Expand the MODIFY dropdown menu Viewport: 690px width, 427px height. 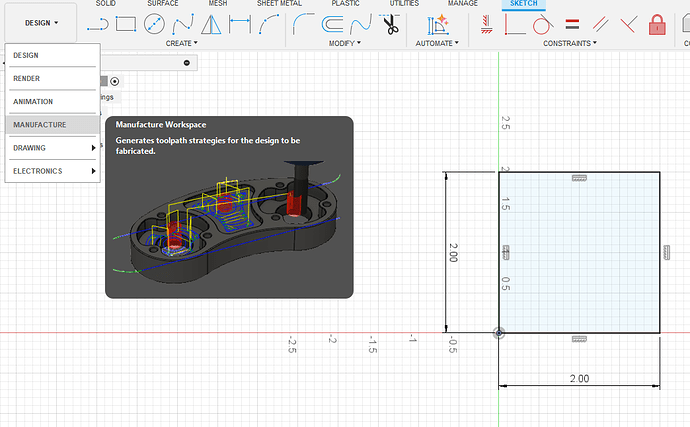pyautogui.click(x=345, y=43)
